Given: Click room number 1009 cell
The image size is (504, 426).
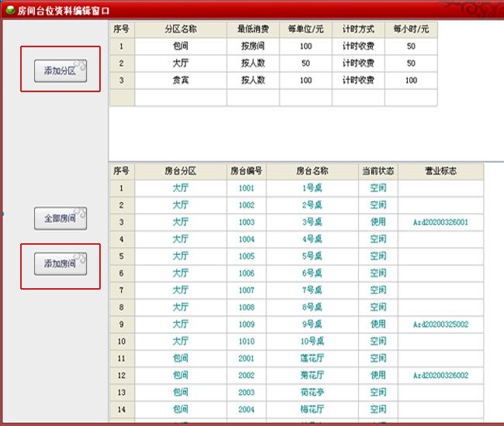Looking at the screenshot, I should pos(247,325).
